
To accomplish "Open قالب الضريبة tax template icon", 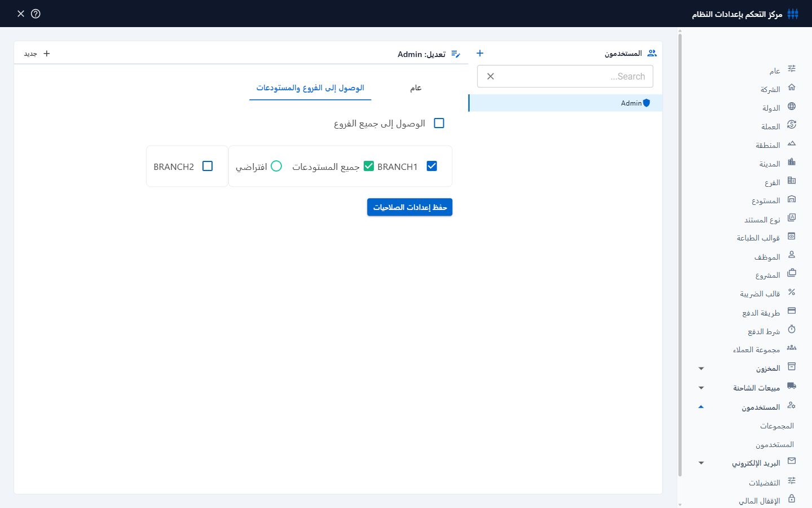I will 792,292.
